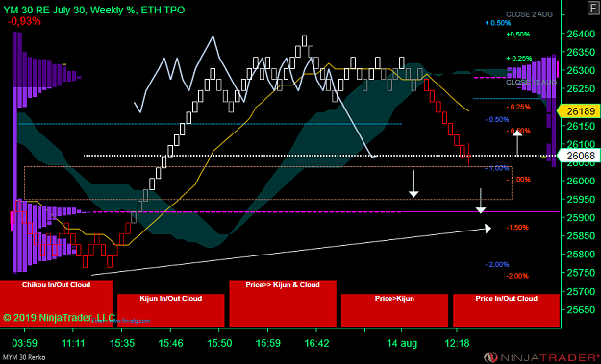Click the CLOSE 13 AUG label
This screenshot has height=364, width=601.
pyautogui.click(x=531, y=83)
